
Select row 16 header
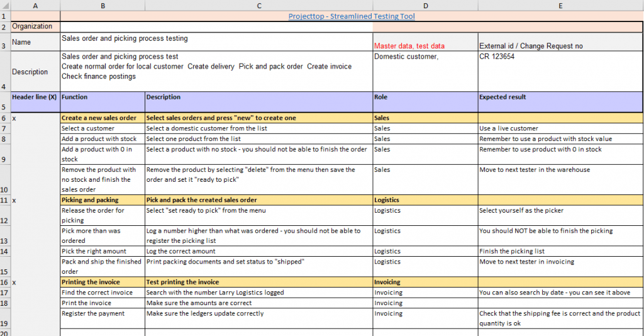[x=5, y=282]
